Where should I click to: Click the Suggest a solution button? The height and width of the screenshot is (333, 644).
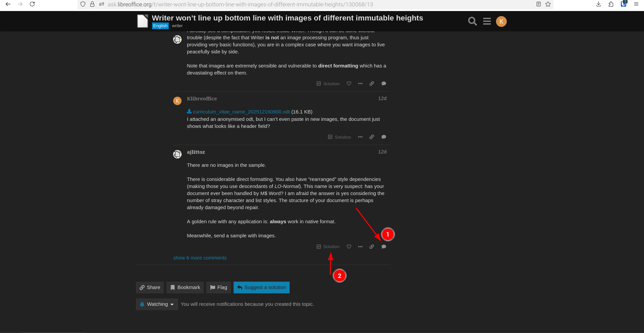(261, 287)
